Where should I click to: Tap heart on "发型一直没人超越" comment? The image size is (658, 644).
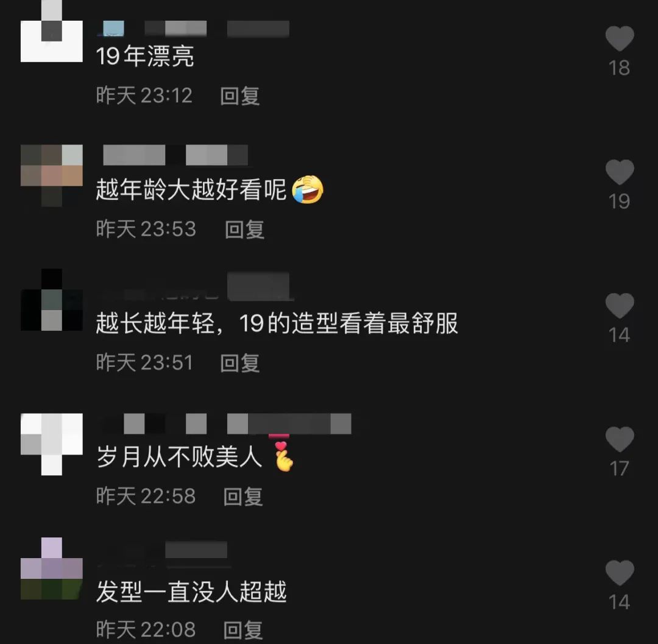pos(620,572)
